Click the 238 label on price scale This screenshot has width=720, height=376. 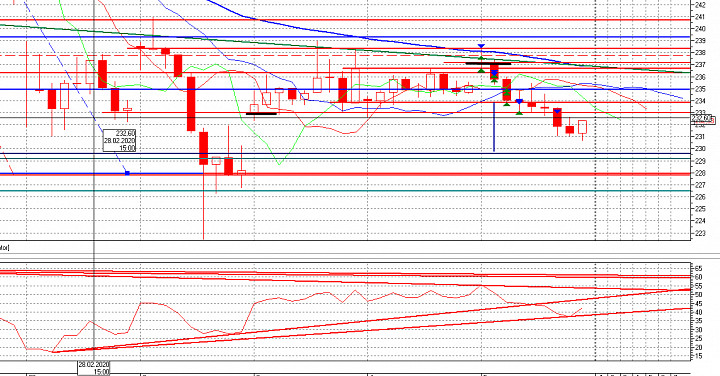tap(700, 53)
